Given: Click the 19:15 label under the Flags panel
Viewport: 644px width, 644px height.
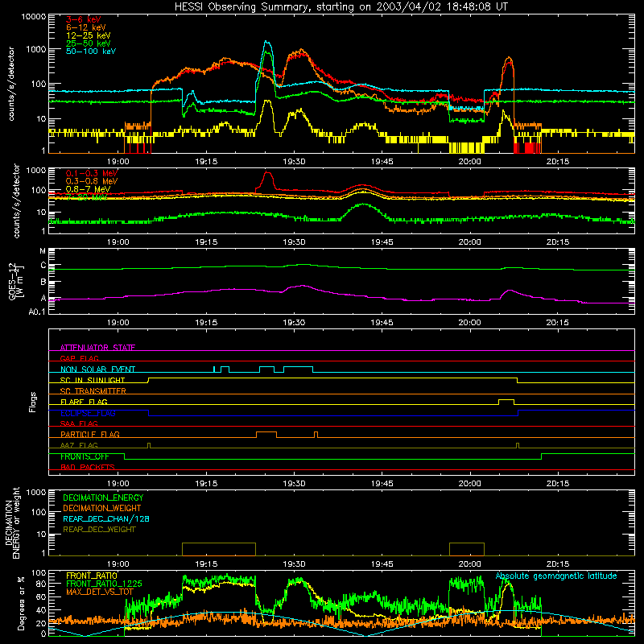Looking at the screenshot, I should click(206, 484).
